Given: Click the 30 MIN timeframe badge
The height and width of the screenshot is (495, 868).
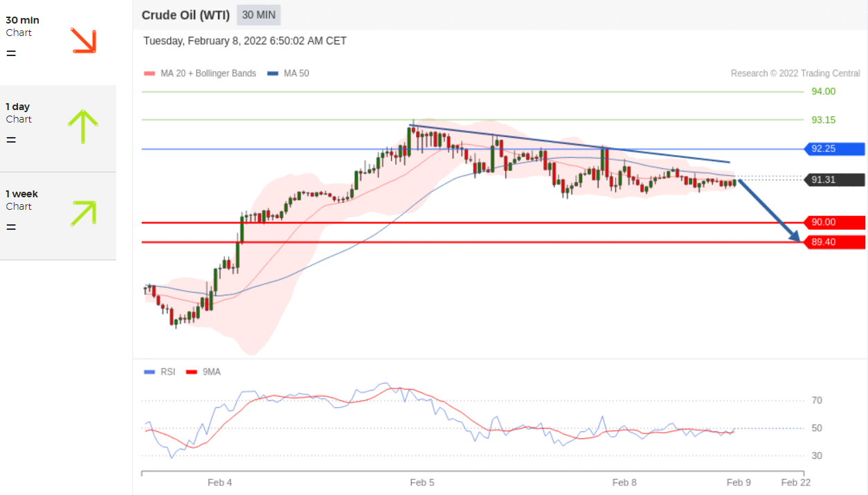Looking at the screenshot, I should 259,15.
